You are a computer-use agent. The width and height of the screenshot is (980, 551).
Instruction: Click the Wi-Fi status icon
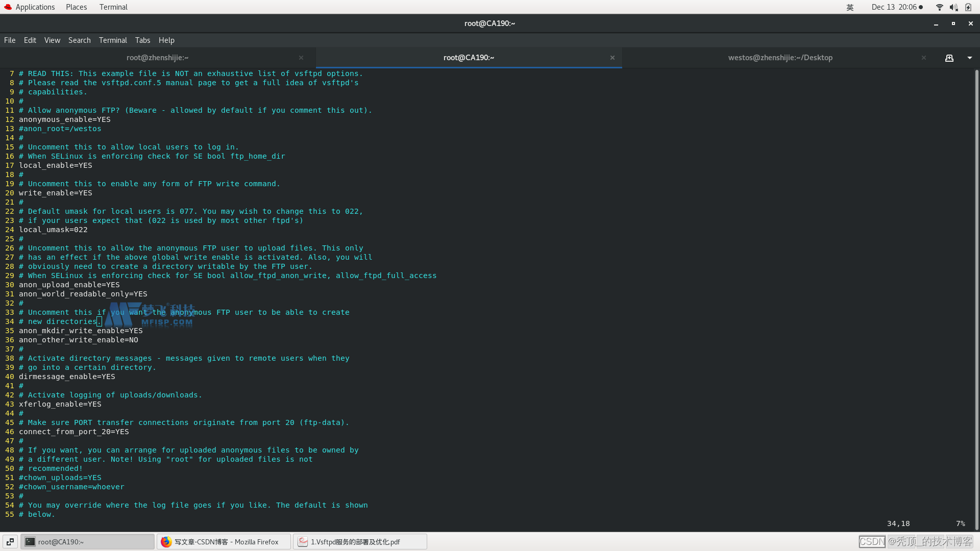[939, 7]
